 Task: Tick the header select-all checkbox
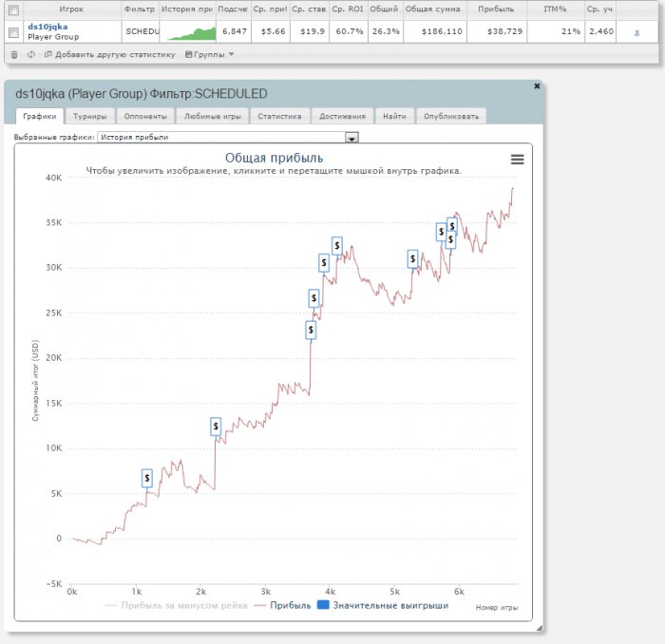[13, 9]
